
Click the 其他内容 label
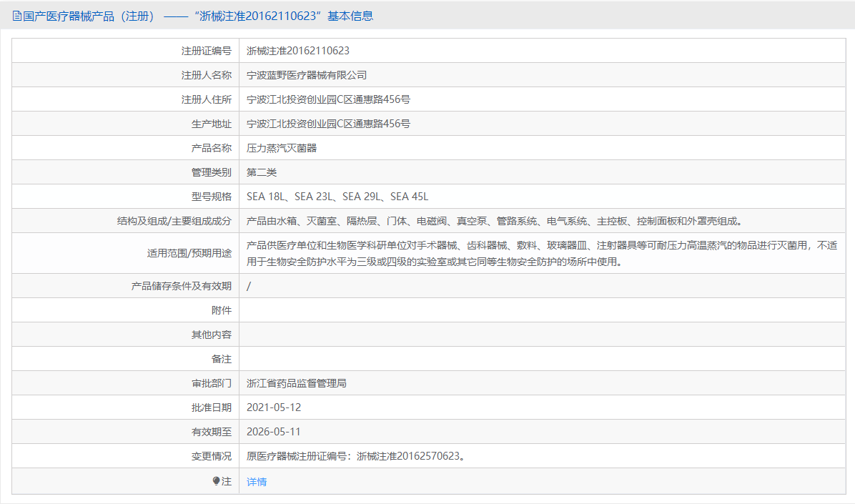pos(212,335)
